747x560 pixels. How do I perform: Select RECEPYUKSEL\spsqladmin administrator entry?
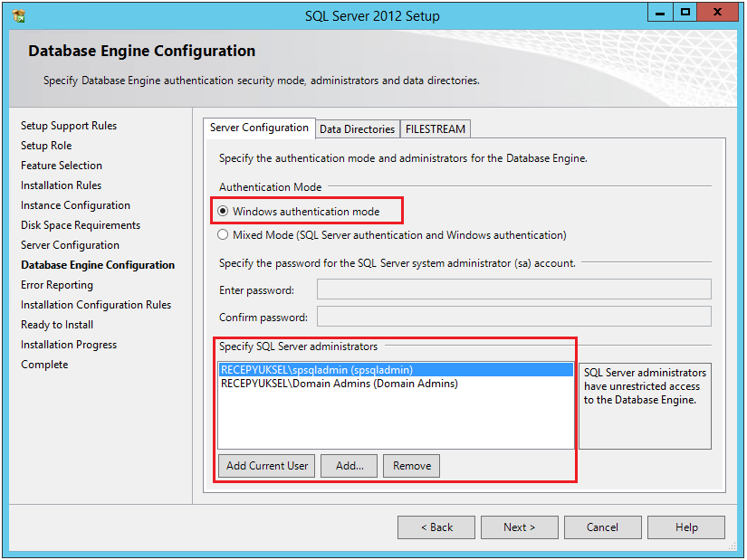point(396,370)
